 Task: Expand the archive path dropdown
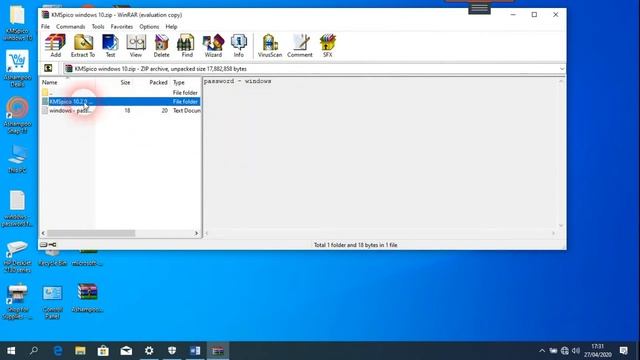(x=562, y=69)
